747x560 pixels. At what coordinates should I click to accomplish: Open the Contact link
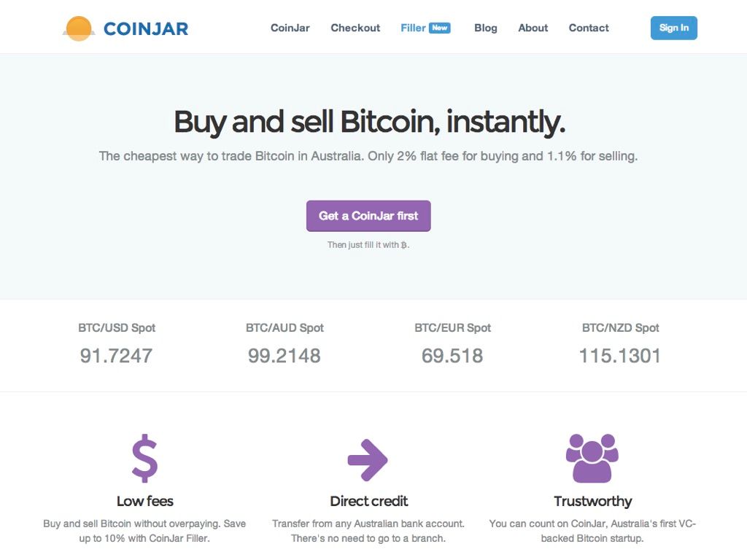point(589,28)
